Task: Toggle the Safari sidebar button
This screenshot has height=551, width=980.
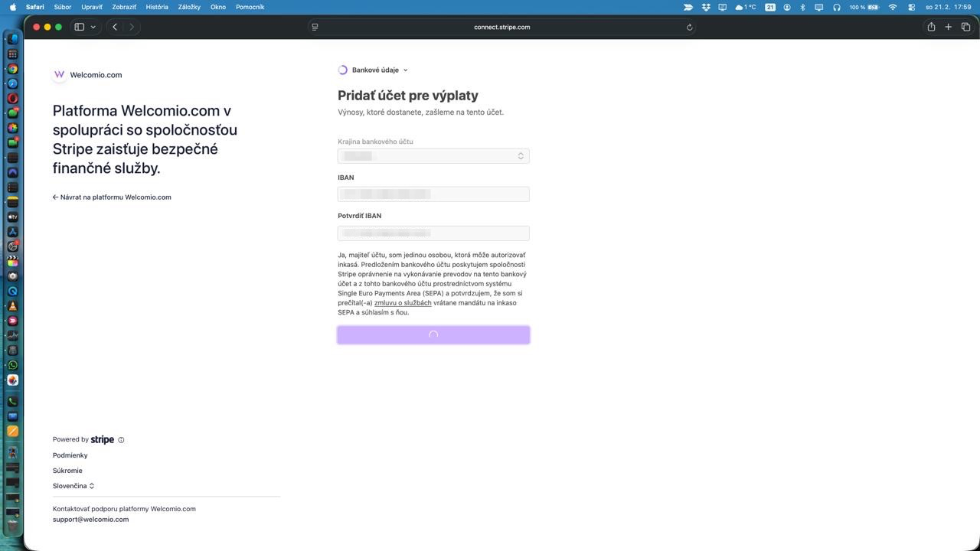Action: (79, 27)
